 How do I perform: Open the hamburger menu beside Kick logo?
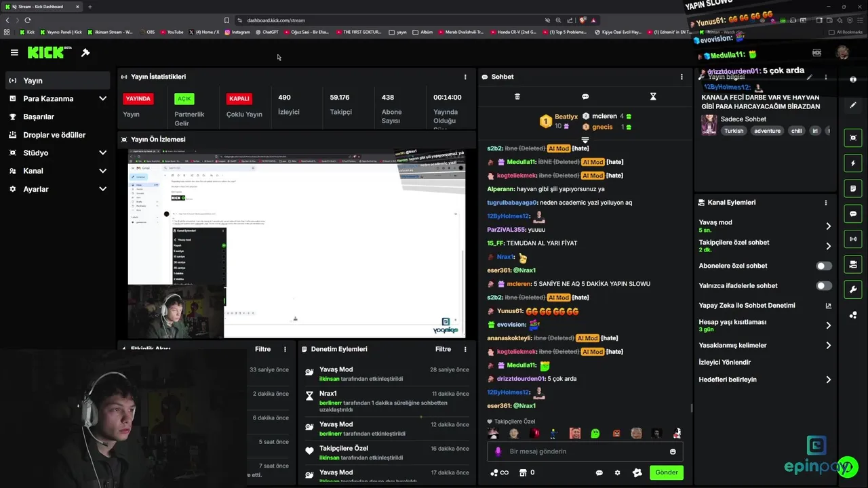(14, 52)
